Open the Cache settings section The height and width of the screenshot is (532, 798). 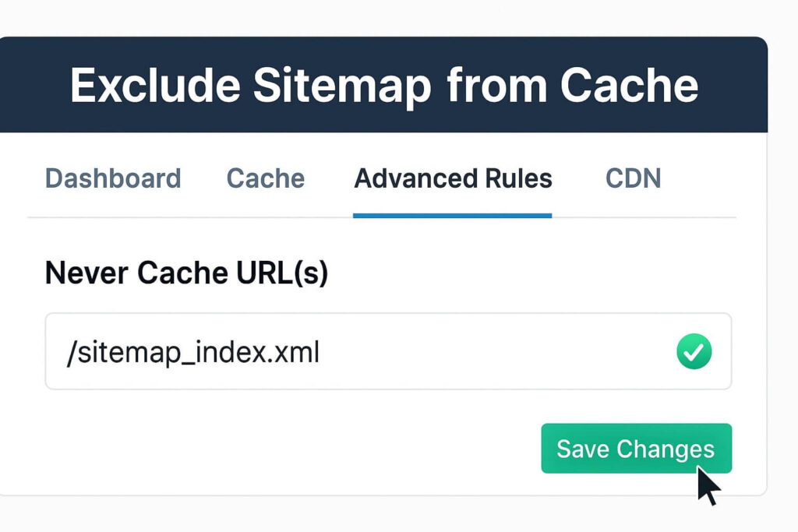265,178
